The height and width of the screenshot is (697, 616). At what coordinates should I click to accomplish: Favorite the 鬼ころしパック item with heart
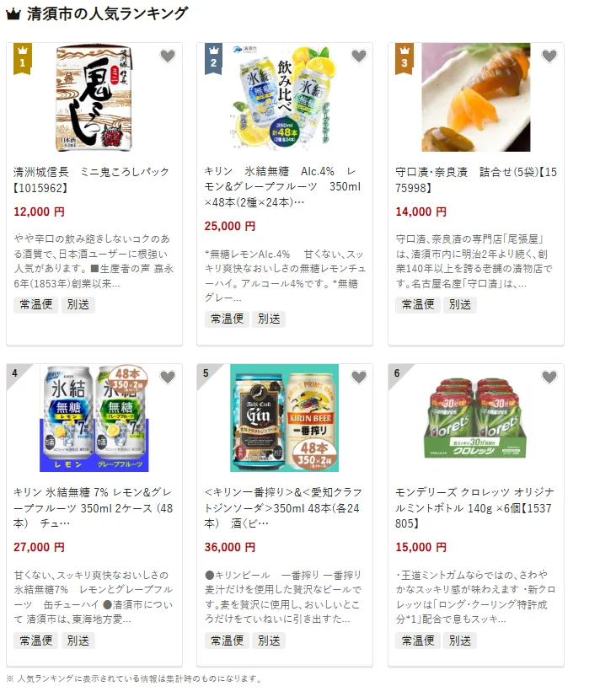pos(168,56)
